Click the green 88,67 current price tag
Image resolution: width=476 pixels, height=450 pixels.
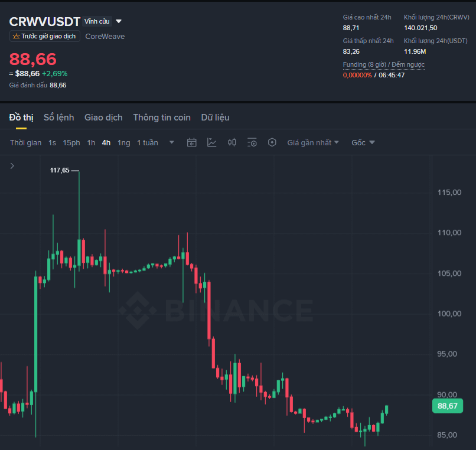click(448, 406)
